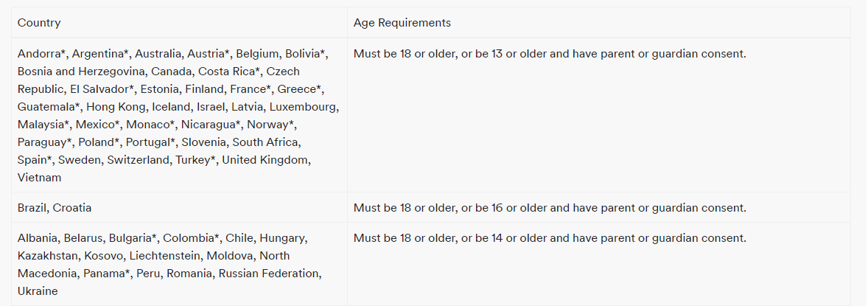Click on United Kingdom text
The image size is (868, 306).
pyautogui.click(x=265, y=160)
